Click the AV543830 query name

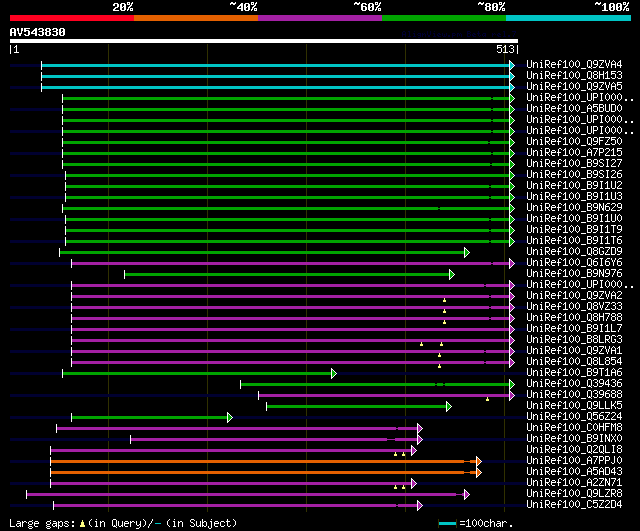pos(38,32)
